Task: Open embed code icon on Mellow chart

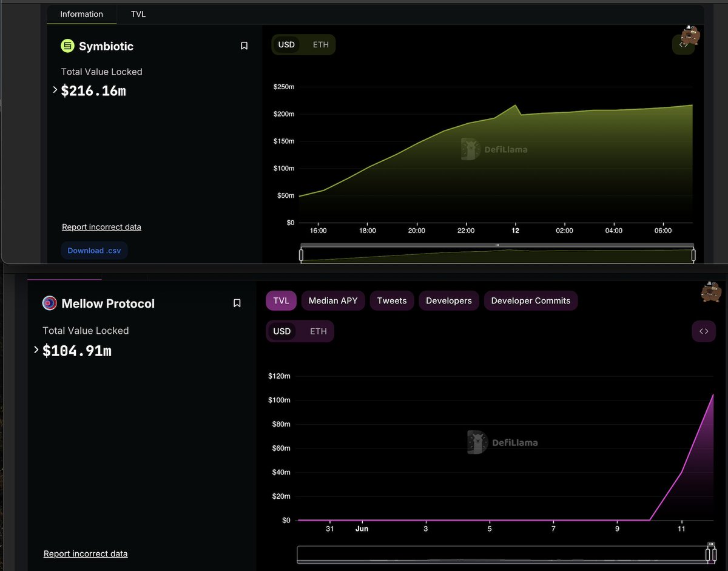Action: (704, 331)
